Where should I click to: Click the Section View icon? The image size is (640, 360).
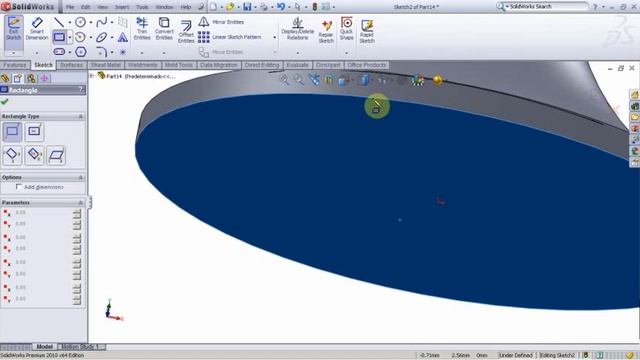click(x=329, y=80)
